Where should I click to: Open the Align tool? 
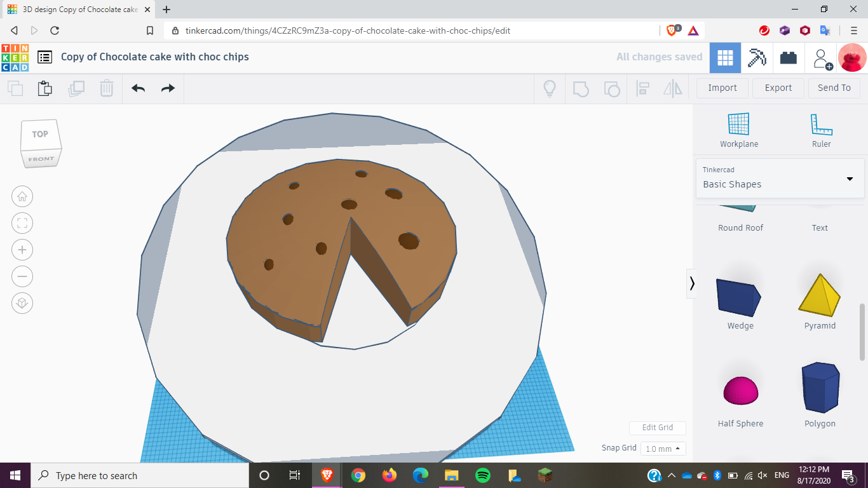[642, 88]
